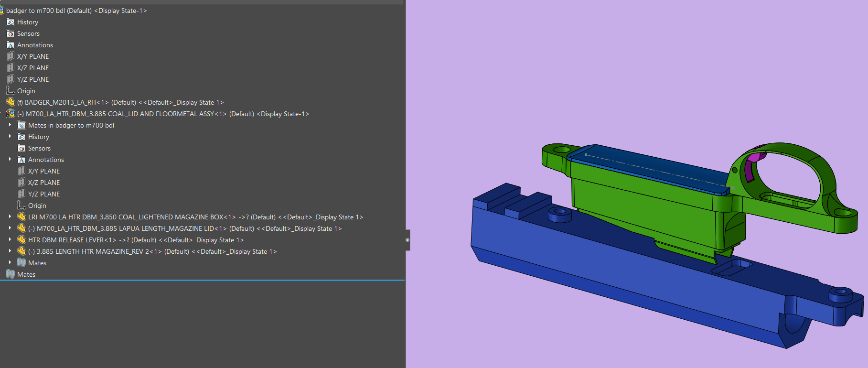The image size is (868, 368).
Task: Select the subassembly X/Y PLANE label
Action: 44,171
